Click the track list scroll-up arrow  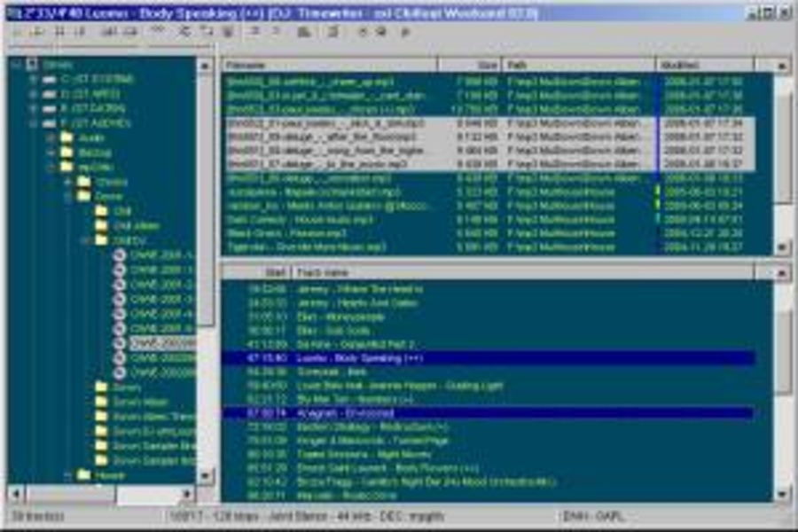(x=782, y=273)
